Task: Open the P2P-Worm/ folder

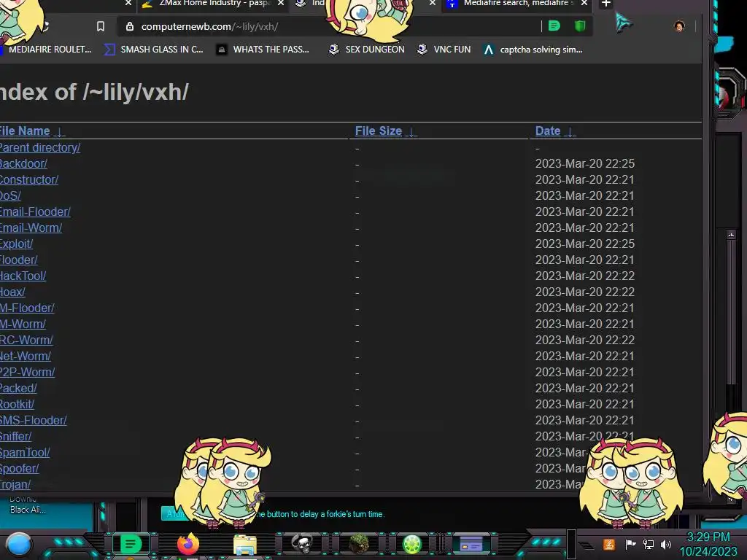Action: click(x=27, y=372)
